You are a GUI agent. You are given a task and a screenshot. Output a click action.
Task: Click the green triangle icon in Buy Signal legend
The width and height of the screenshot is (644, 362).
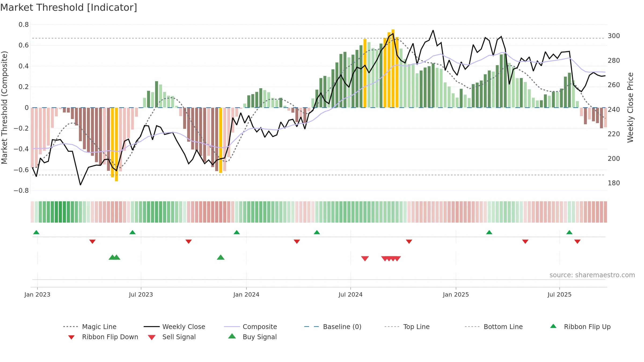pyautogui.click(x=232, y=336)
